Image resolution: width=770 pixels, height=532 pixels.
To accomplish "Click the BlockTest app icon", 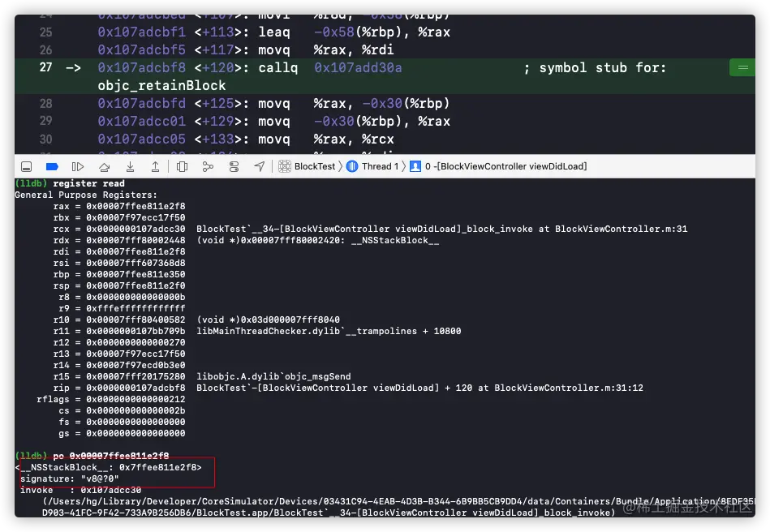I will [x=285, y=166].
